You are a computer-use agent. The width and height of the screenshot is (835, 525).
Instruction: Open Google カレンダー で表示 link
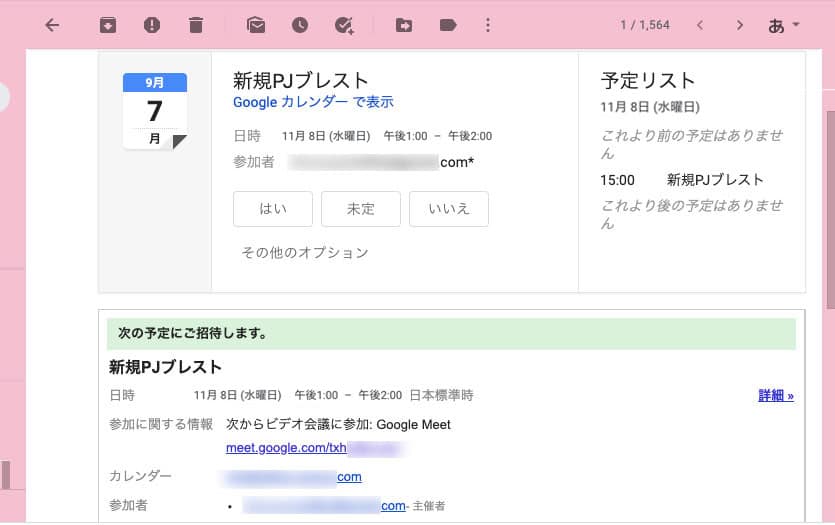[x=313, y=102]
